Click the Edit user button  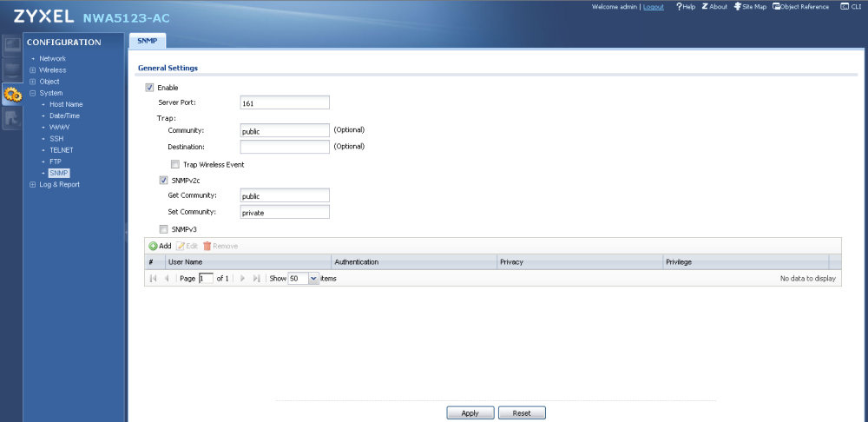pyautogui.click(x=187, y=246)
